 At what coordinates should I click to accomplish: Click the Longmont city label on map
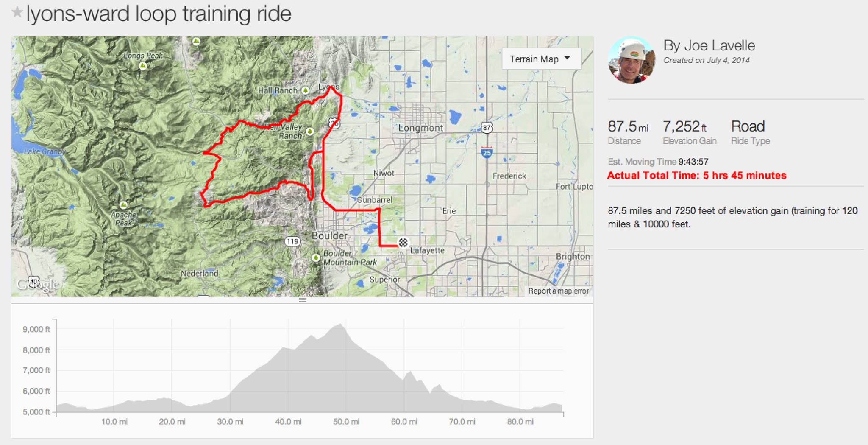point(420,128)
